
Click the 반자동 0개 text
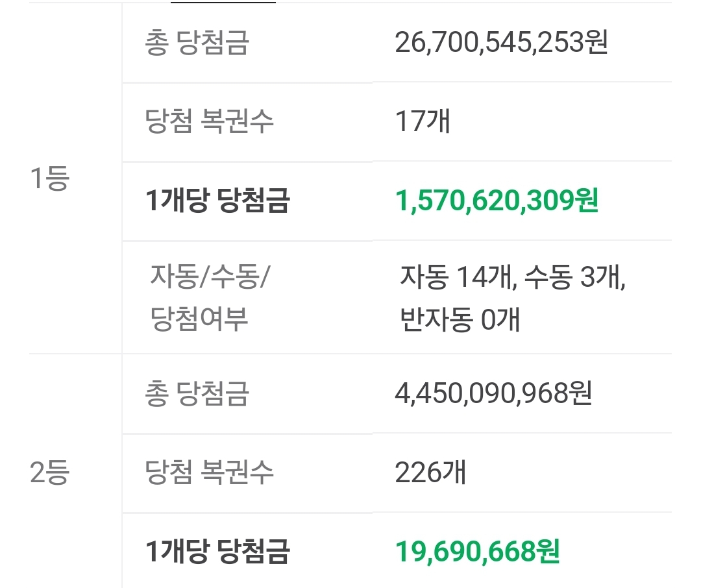460,319
